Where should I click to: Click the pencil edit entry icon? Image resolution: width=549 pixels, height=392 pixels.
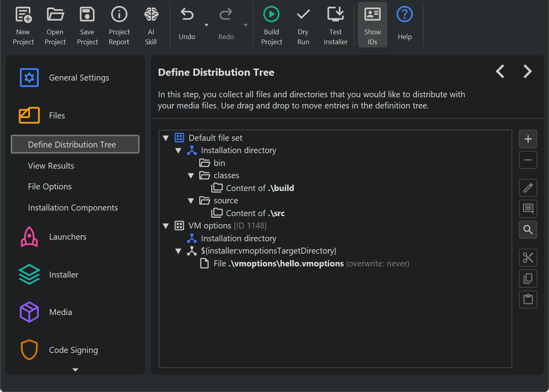528,188
